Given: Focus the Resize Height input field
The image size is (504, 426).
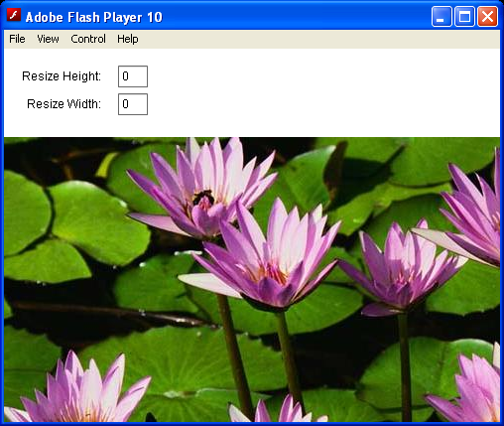Looking at the screenshot, I should tap(133, 76).
